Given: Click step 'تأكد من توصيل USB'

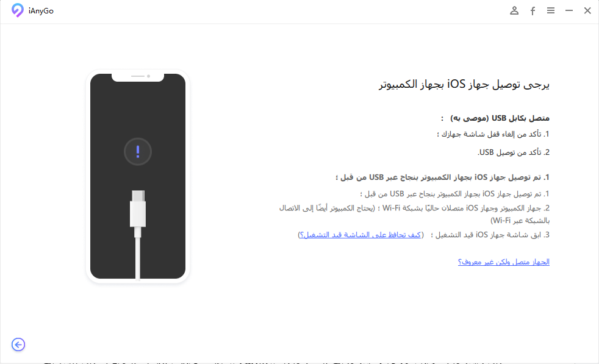Looking at the screenshot, I should [514, 152].
